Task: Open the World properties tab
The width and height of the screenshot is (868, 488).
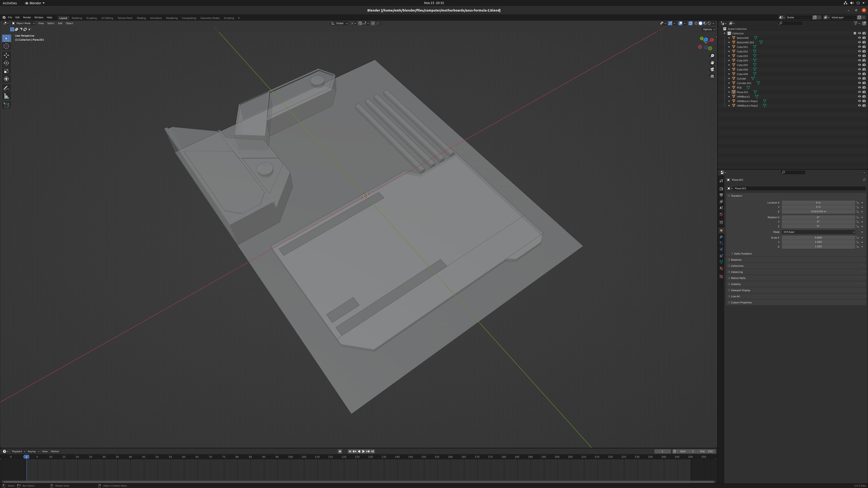Action: (x=721, y=214)
